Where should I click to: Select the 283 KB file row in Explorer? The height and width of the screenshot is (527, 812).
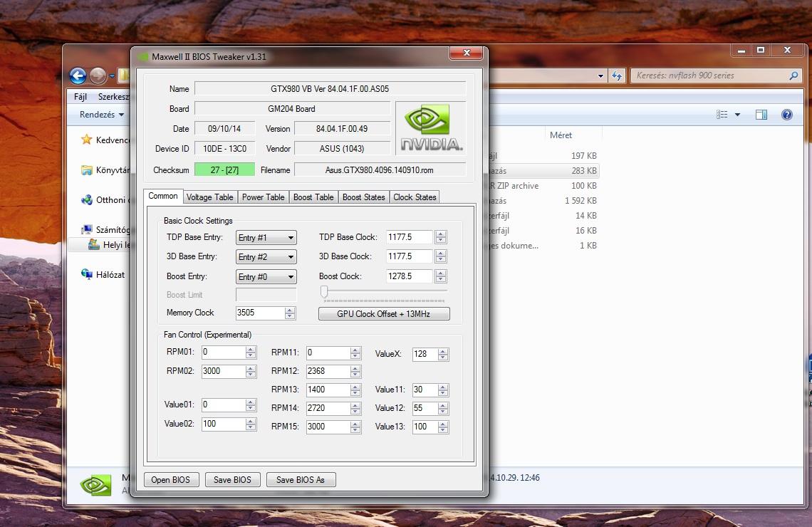tap(543, 170)
